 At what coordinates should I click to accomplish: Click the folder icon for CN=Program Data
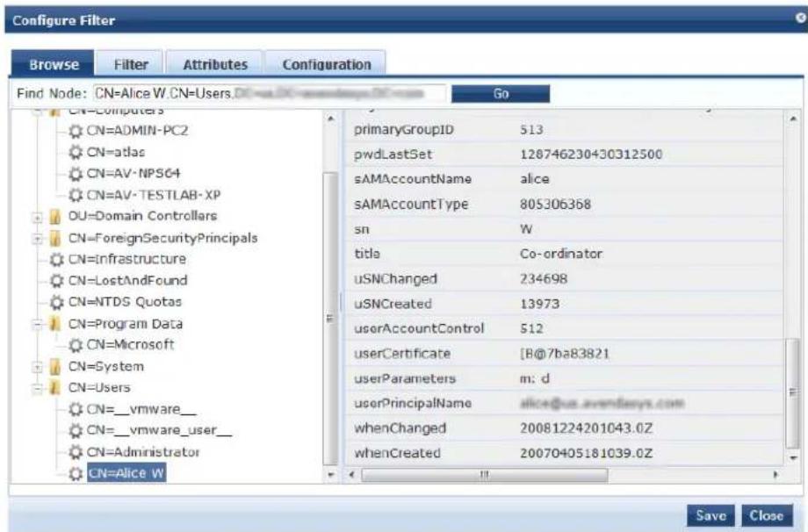tap(55, 324)
